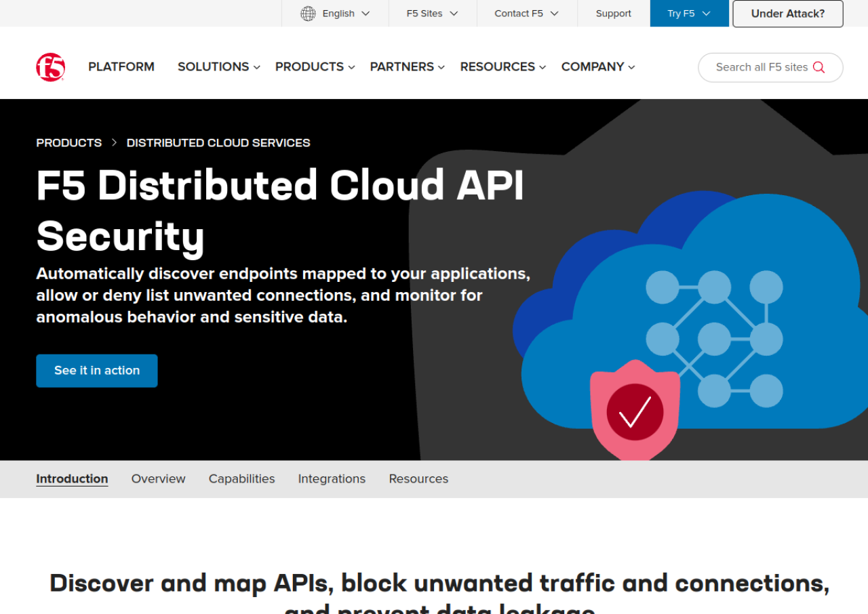Image resolution: width=868 pixels, height=614 pixels.
Task: Go to the PRODUCTS breadcrumb link
Action: point(69,143)
